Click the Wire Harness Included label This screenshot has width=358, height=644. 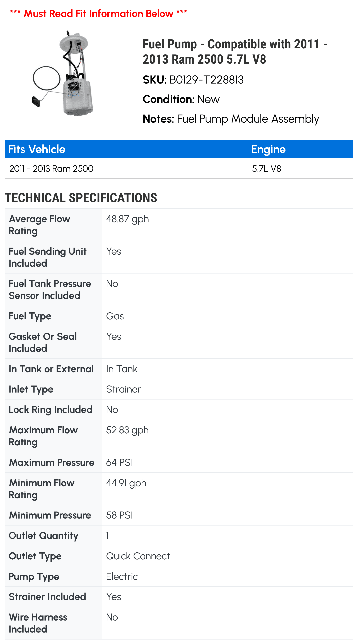pyautogui.click(x=38, y=623)
